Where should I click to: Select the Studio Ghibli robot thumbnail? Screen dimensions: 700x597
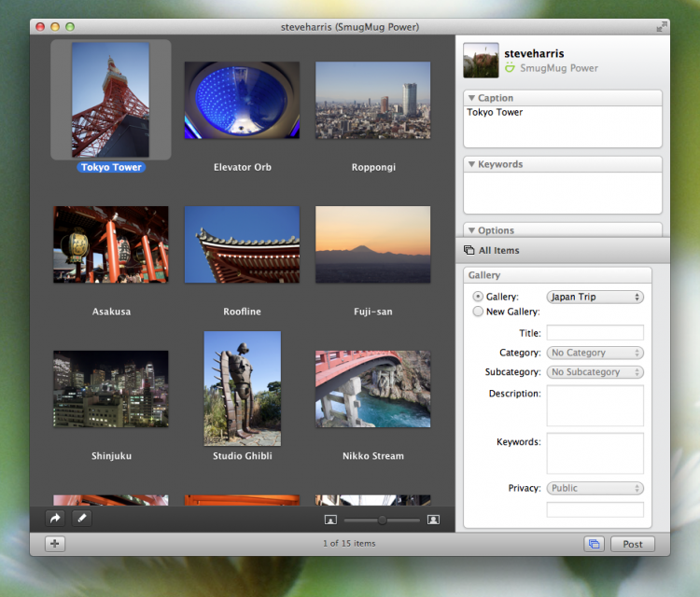[243, 388]
